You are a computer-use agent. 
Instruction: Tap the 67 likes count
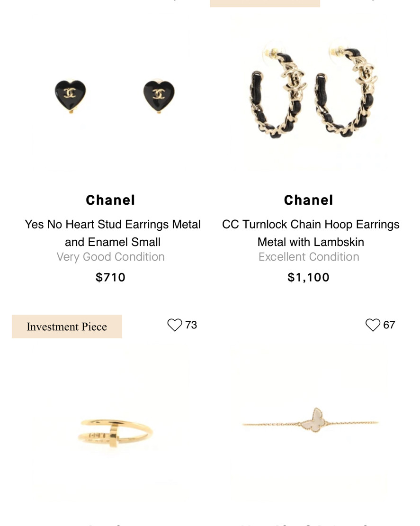coord(389,325)
